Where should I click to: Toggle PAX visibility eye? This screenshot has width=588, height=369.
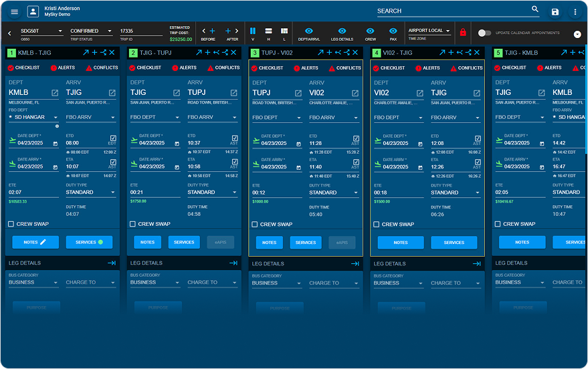click(x=393, y=31)
